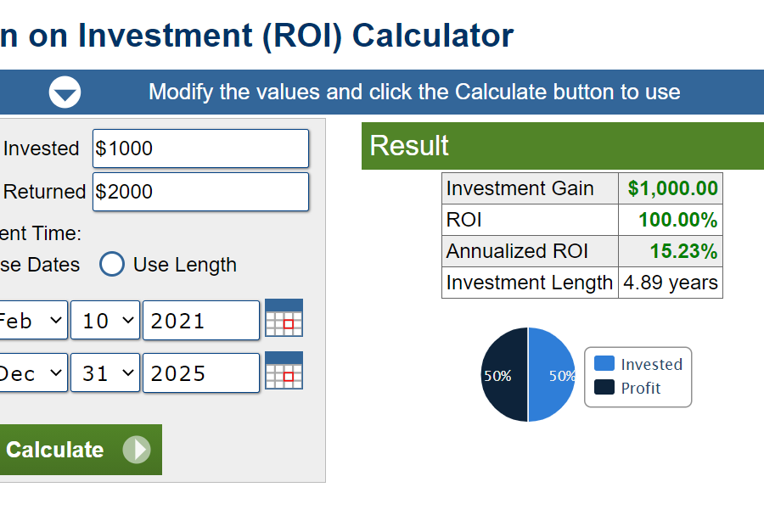Open calendar picker for end date
Viewport: 764px width, 532px height.
[x=284, y=371]
